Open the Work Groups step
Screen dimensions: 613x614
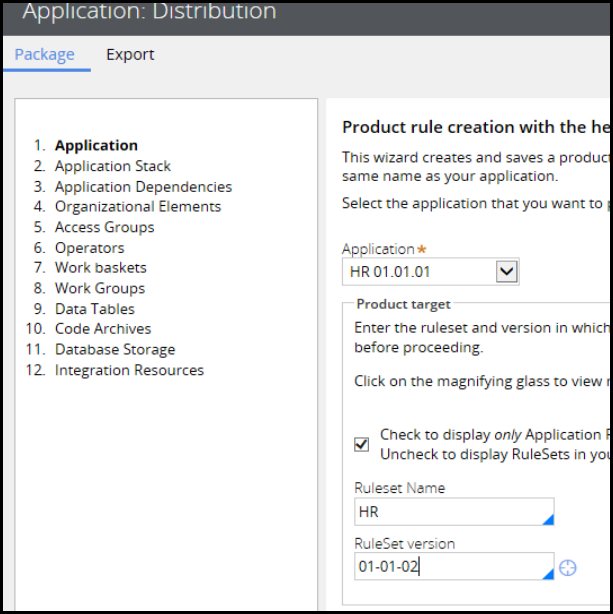pos(99,288)
